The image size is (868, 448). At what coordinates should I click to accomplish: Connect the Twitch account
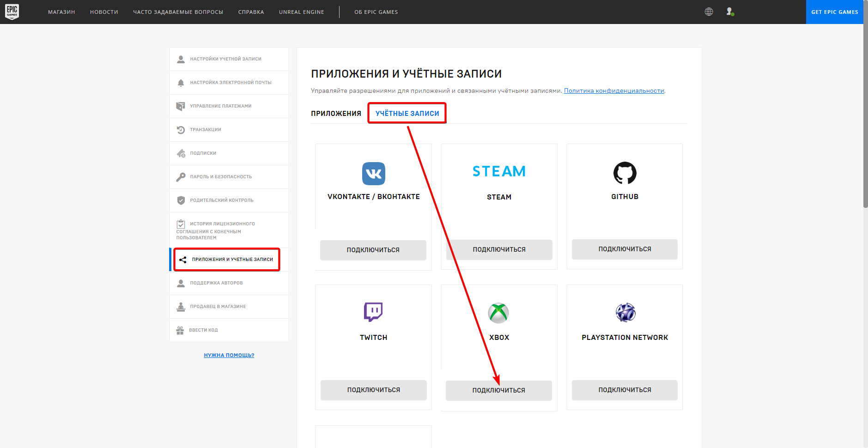374,390
